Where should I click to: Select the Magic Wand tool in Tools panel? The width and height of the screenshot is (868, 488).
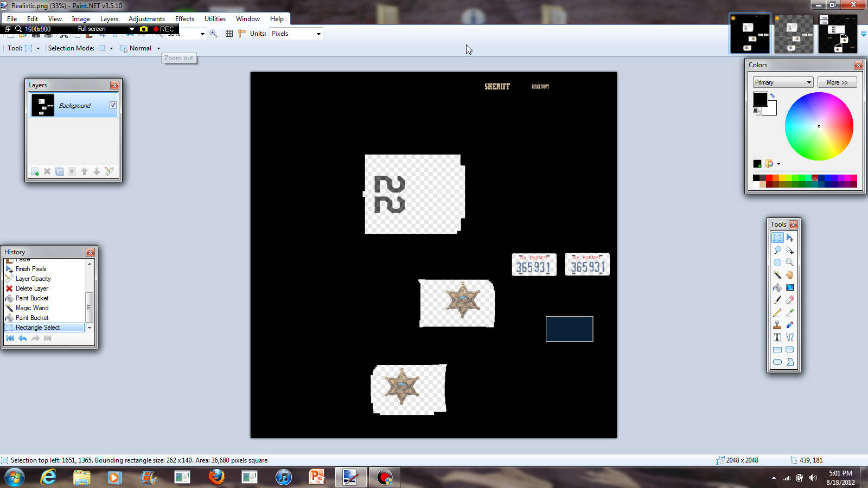click(777, 275)
